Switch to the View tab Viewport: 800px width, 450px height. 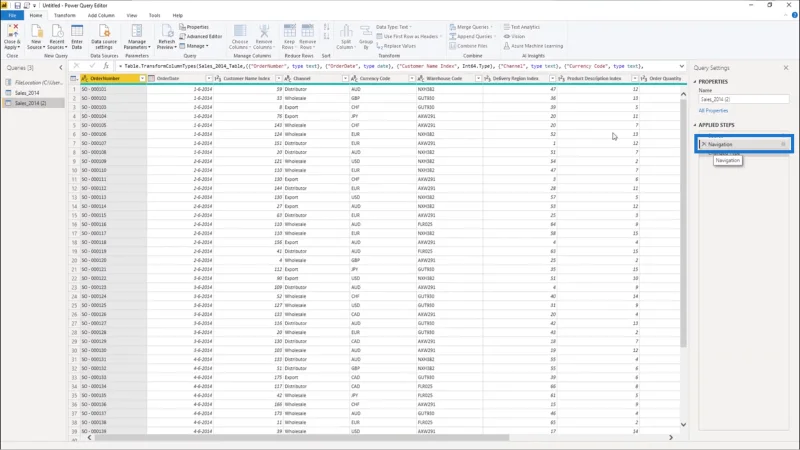(x=132, y=15)
